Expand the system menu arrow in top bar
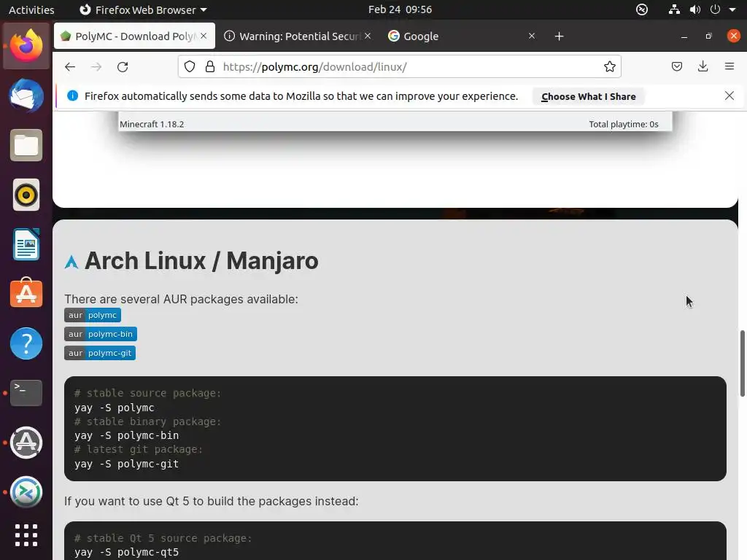This screenshot has height=560, width=747. click(732, 9)
